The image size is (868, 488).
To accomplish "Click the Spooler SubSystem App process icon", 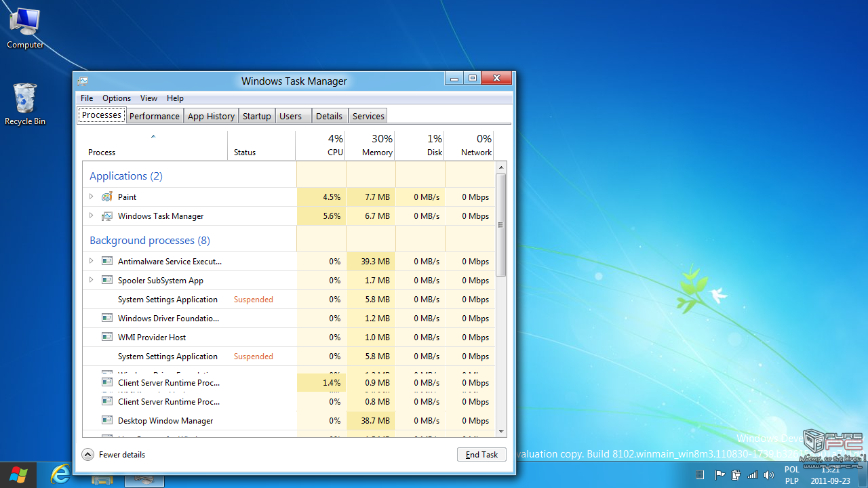I will 107,280.
